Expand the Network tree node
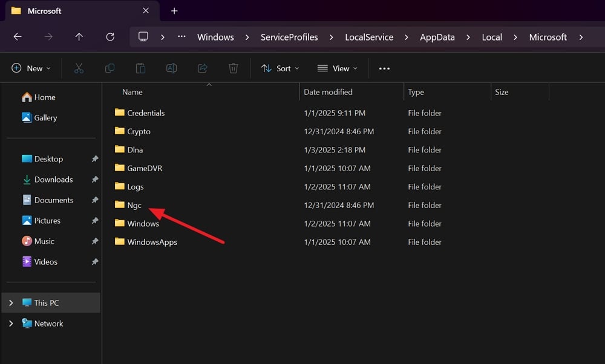This screenshot has height=364, width=605. tap(11, 323)
